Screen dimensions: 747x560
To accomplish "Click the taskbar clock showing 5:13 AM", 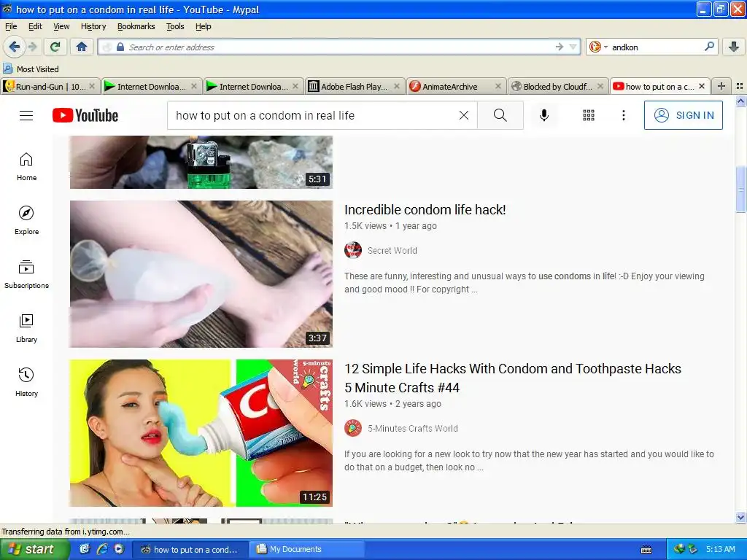I will point(720,549).
